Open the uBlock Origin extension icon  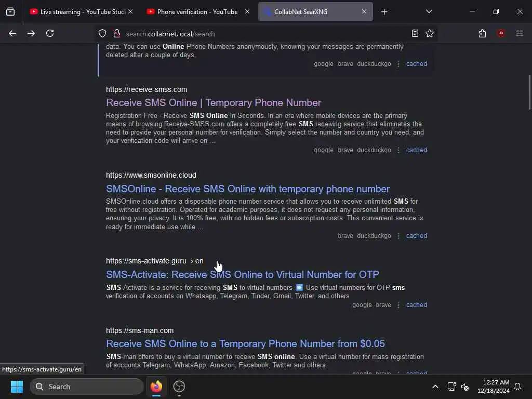coord(501,33)
